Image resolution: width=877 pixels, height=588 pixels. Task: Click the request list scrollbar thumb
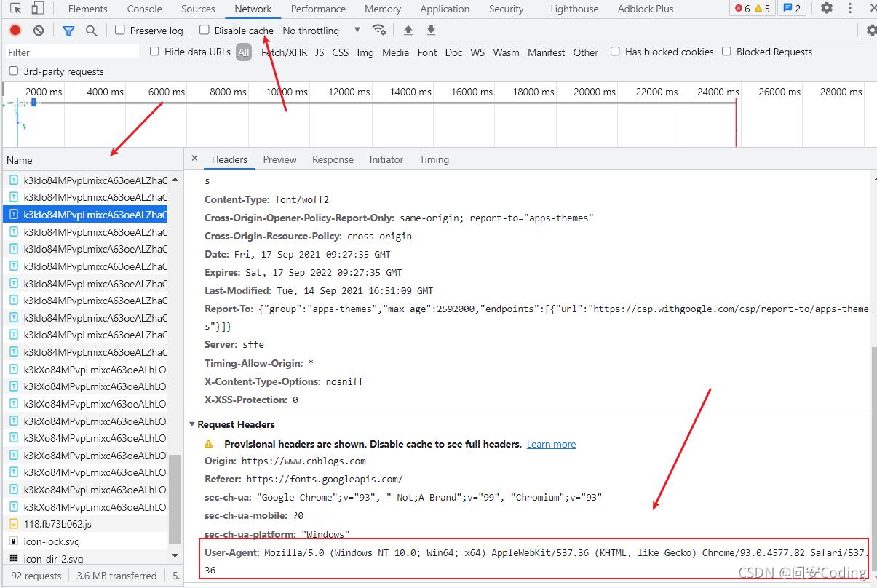pos(175,498)
